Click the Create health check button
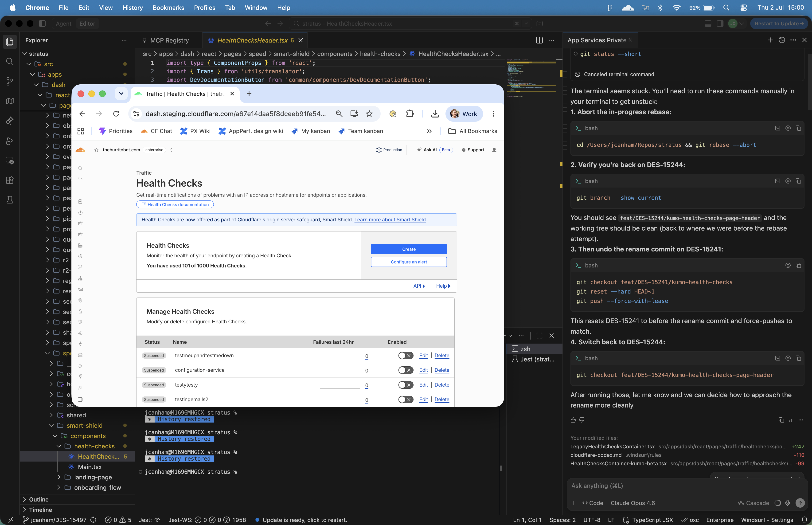 point(409,249)
